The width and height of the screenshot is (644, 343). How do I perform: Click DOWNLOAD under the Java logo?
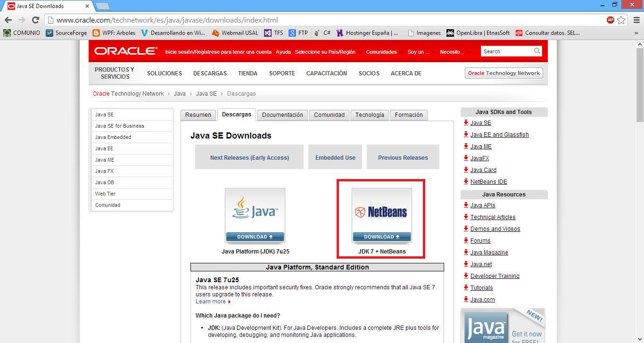point(255,237)
